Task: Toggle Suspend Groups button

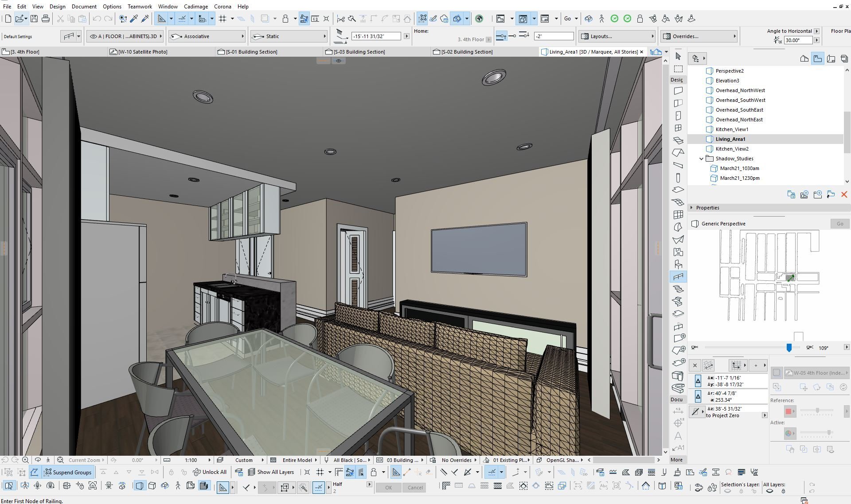Action: 68,472
